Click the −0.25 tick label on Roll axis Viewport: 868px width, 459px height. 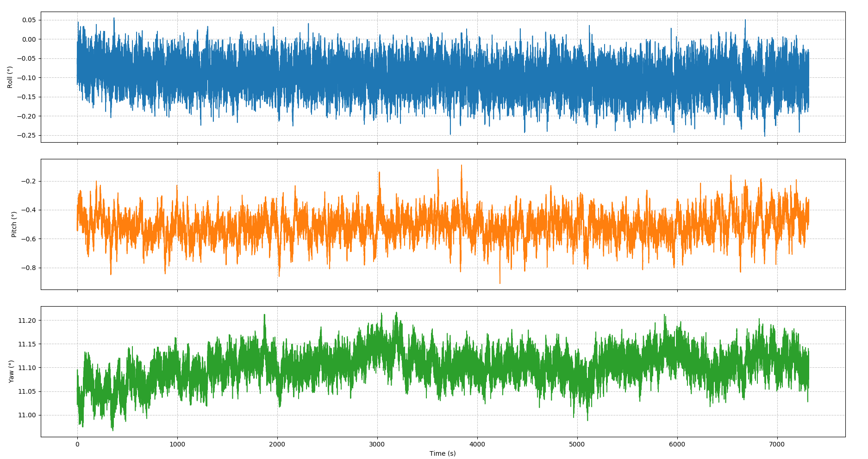point(27,135)
